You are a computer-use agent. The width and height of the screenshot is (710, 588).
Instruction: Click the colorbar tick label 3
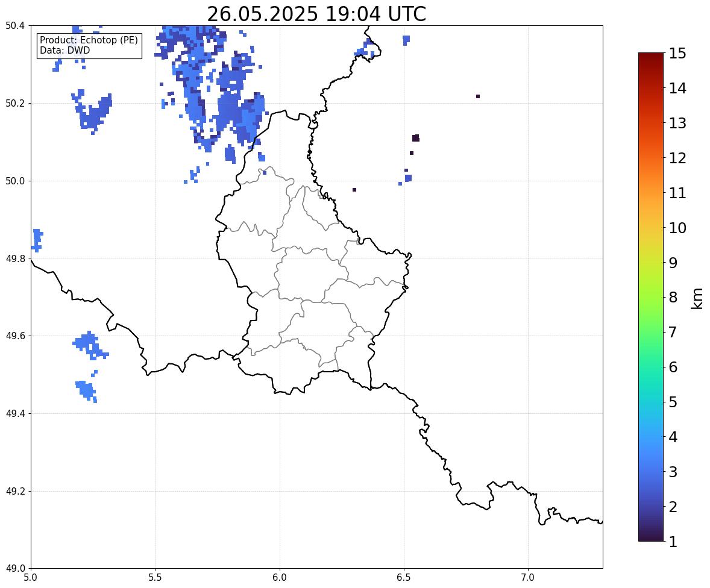673,471
